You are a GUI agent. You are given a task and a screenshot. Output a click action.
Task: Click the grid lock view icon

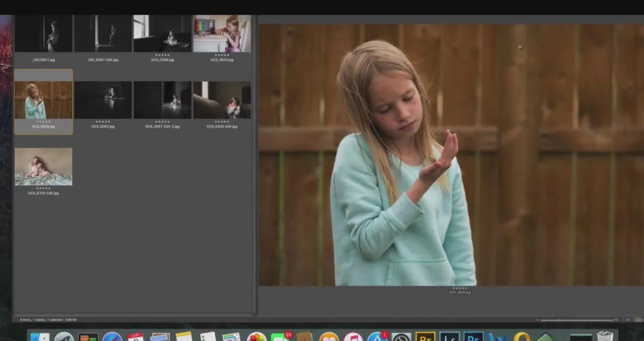[628, 320]
